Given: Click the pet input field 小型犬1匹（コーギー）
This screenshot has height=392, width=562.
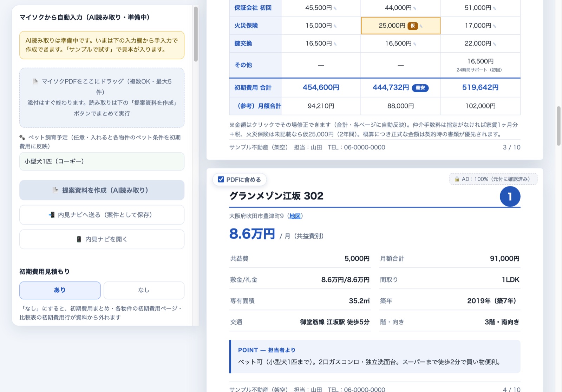Looking at the screenshot, I should 102,161.
